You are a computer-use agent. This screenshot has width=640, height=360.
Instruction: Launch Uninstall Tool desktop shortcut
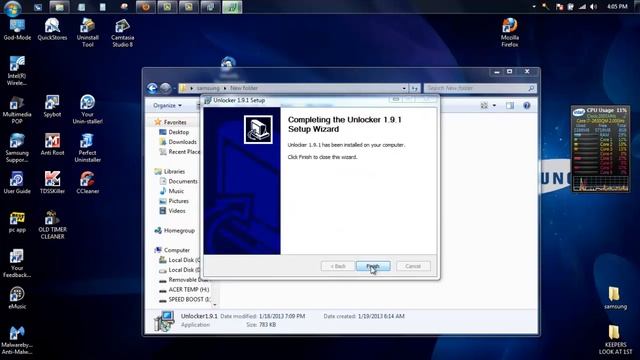(x=87, y=33)
